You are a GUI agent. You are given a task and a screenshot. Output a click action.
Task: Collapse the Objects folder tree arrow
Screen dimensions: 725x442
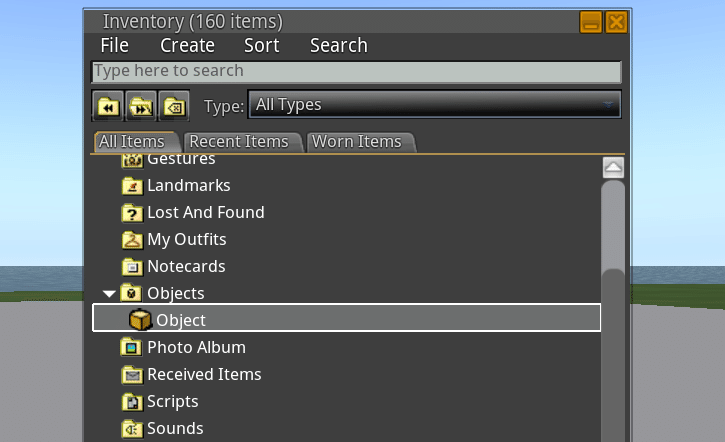coord(109,294)
